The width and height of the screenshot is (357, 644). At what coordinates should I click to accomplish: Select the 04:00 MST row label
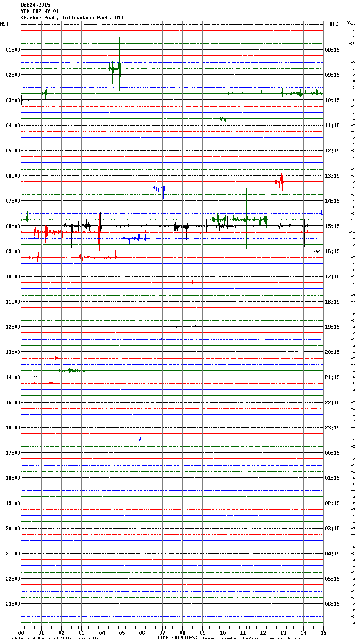pyautogui.click(x=13, y=126)
